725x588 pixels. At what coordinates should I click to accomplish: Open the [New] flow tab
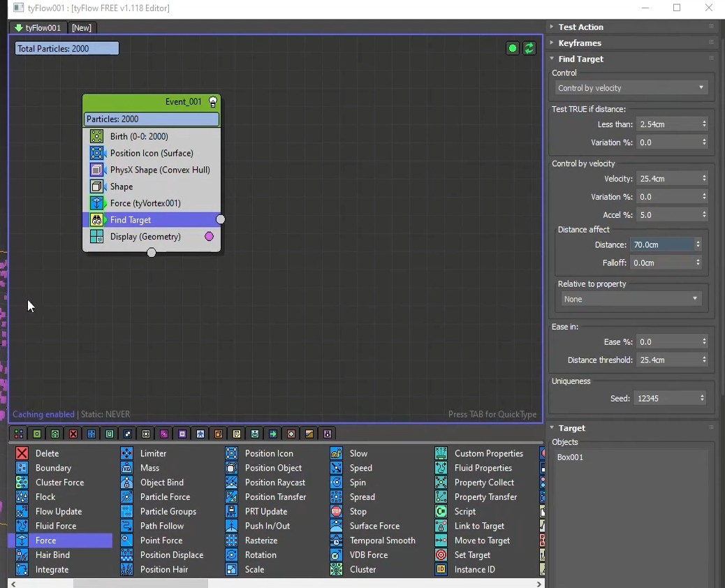click(x=82, y=28)
